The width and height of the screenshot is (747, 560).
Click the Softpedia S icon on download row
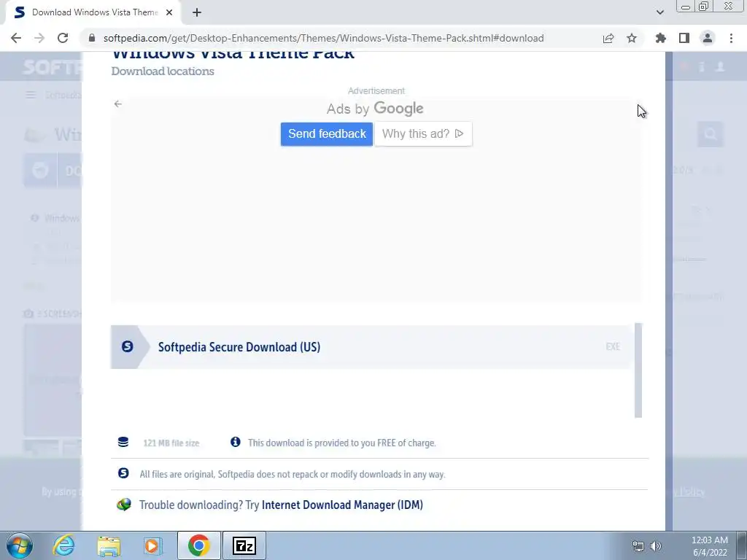tap(127, 346)
